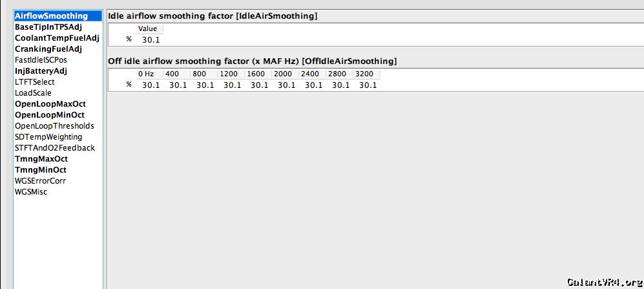This screenshot has width=644, height=289.
Task: Open the WGSErrorCorr table
Action: pos(40,181)
